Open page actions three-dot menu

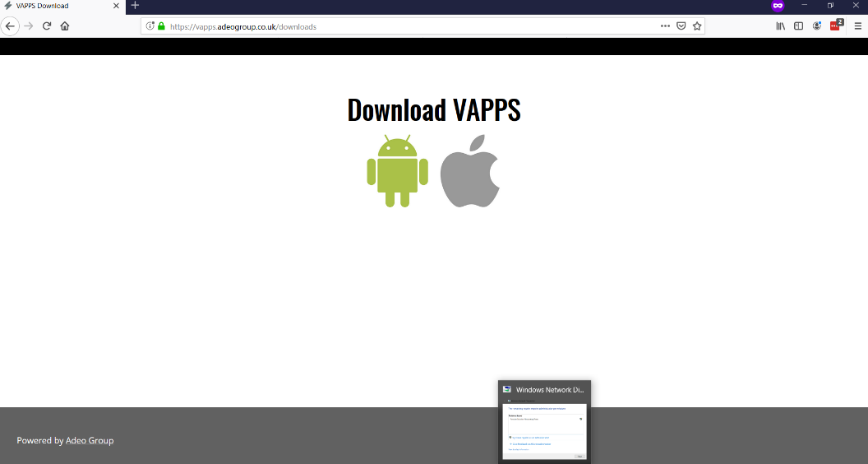(665, 26)
